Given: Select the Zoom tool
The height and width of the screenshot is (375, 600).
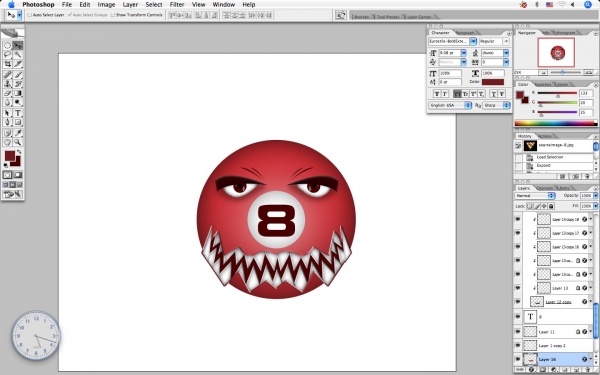Looking at the screenshot, I should click(x=18, y=142).
